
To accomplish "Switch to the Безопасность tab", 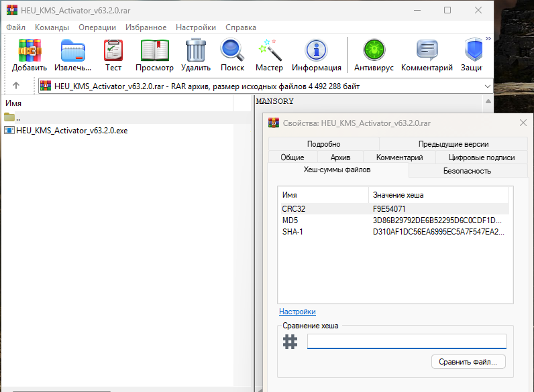I will click(467, 171).
